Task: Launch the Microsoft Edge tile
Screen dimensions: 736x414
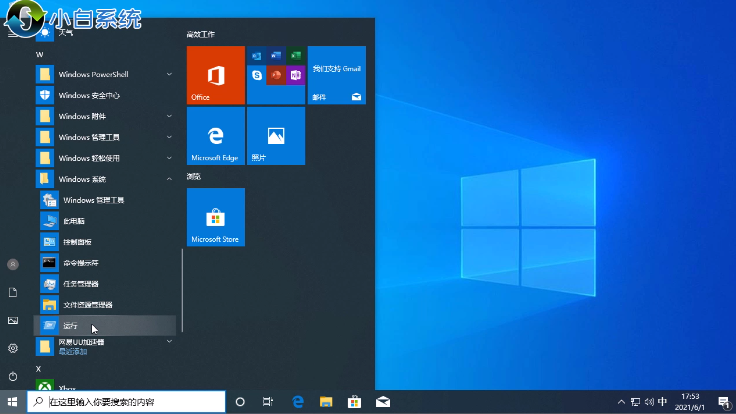Action: coord(215,136)
